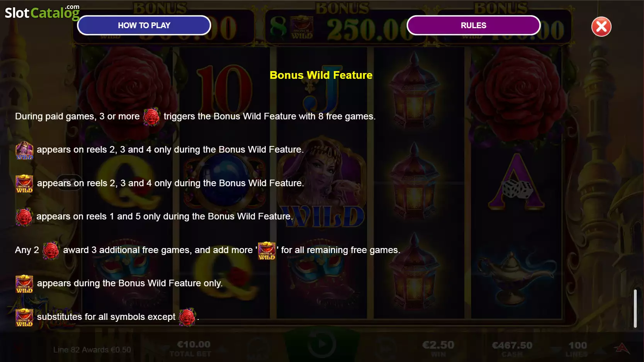Click the SlotCatalog.com logo

pos(42,12)
